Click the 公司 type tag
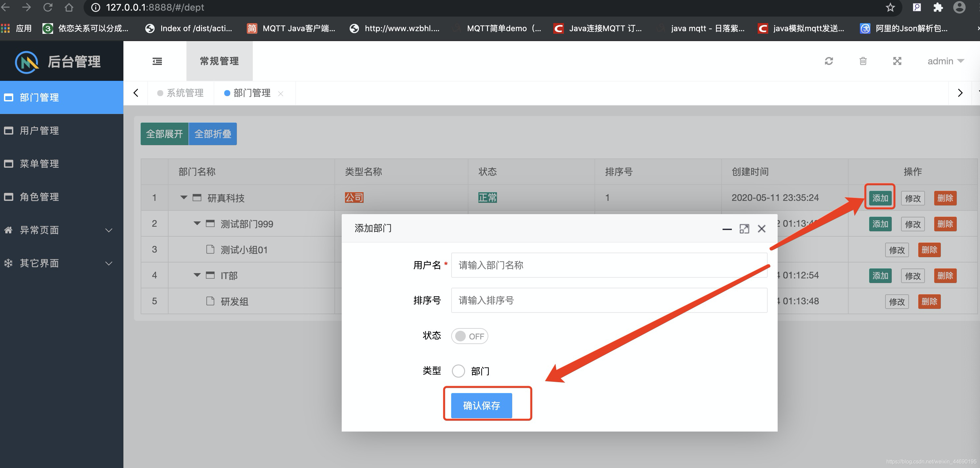The height and width of the screenshot is (468, 980). 354,197
